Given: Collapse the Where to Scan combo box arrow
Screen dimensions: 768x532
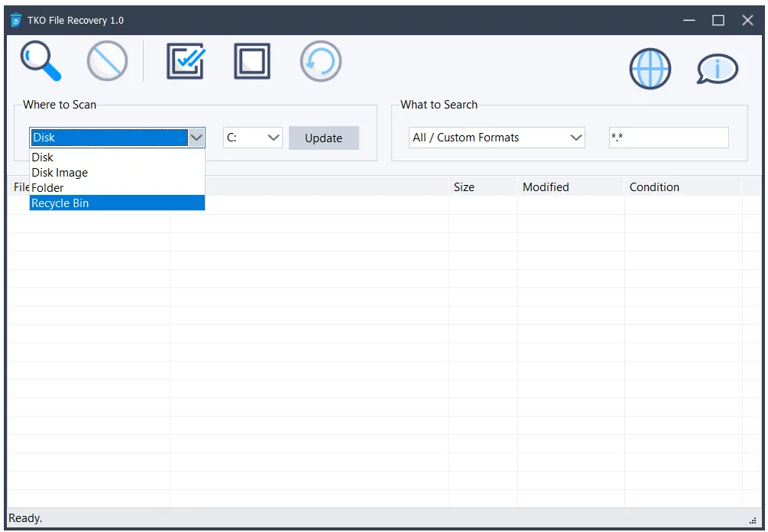Looking at the screenshot, I should pos(196,138).
